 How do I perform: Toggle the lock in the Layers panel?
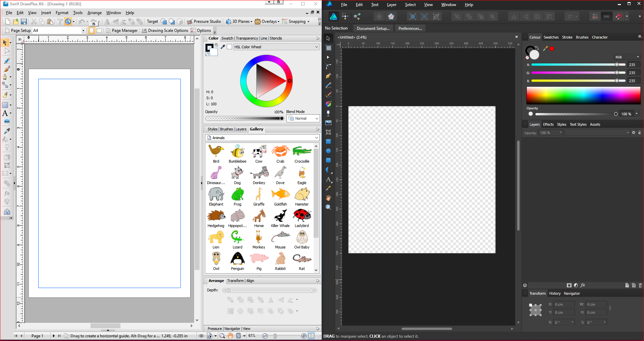[640, 132]
